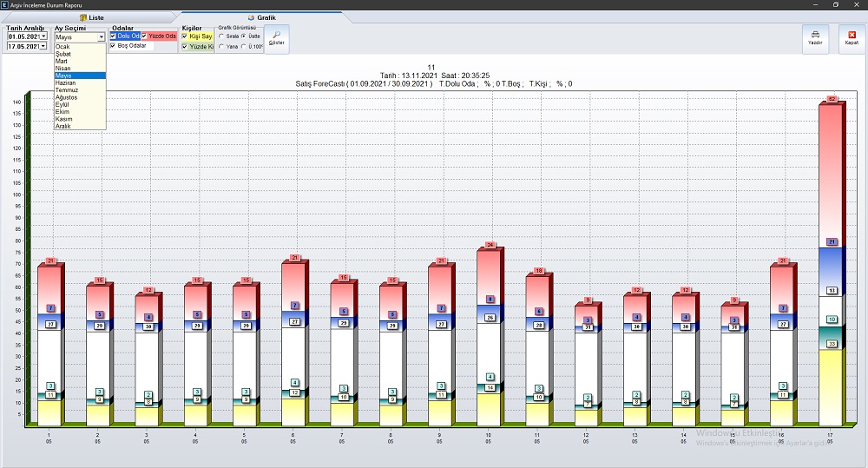Open the start date 01.05.2021 dropdown

tap(43, 36)
